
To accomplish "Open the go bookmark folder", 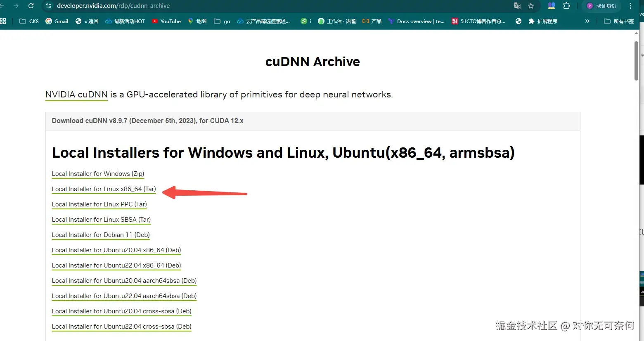I will point(222,21).
